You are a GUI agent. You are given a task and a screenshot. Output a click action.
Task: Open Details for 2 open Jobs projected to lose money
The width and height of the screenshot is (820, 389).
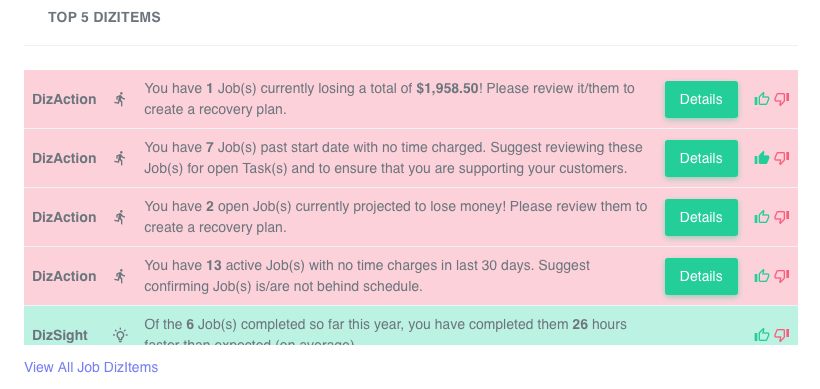pos(701,218)
